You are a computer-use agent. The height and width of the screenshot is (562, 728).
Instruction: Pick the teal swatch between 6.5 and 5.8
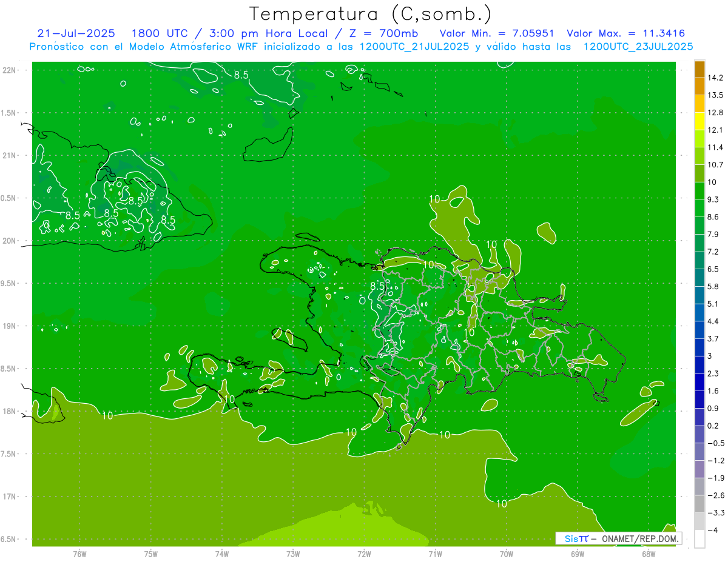699,278
